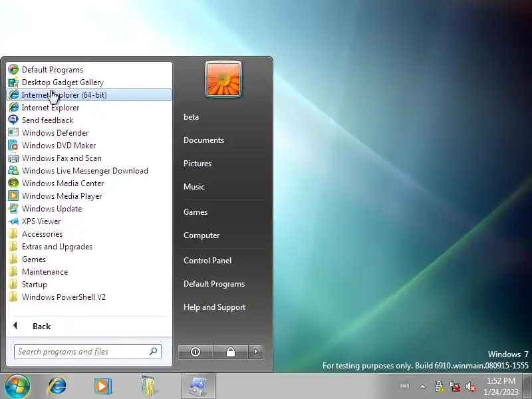Open the clock showing 1:52 PM
Viewport: 532px width, 399px height.
coord(501,386)
